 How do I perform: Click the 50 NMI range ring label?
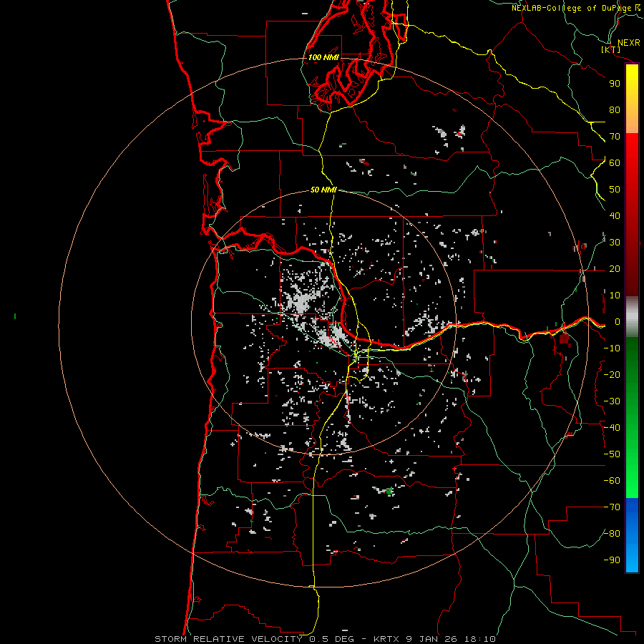coord(323,190)
